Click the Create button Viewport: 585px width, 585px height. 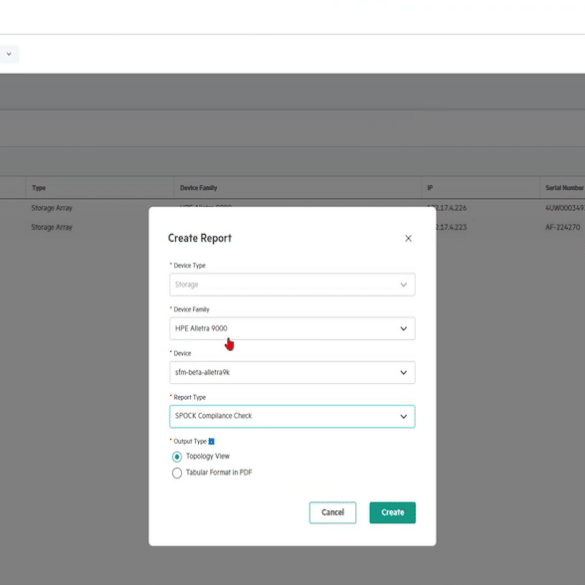(392, 513)
